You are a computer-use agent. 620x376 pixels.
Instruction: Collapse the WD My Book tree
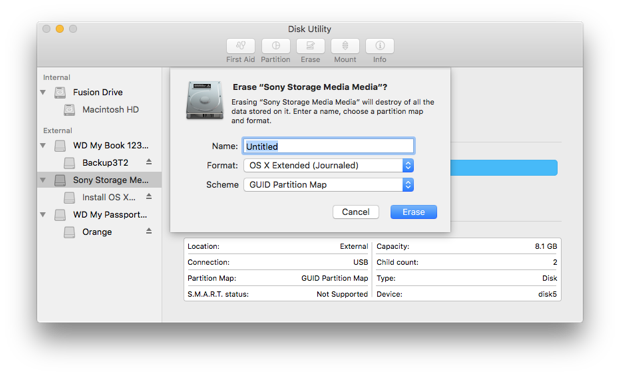coord(43,145)
